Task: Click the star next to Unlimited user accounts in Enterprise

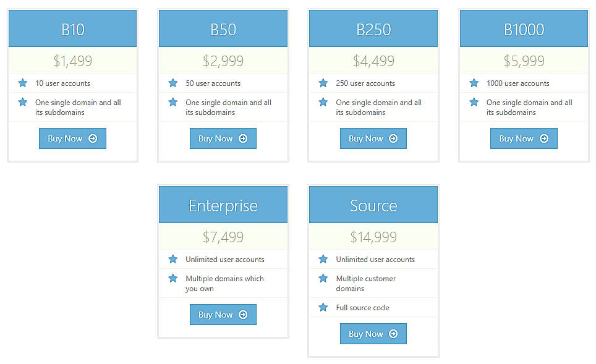Action: [173, 259]
